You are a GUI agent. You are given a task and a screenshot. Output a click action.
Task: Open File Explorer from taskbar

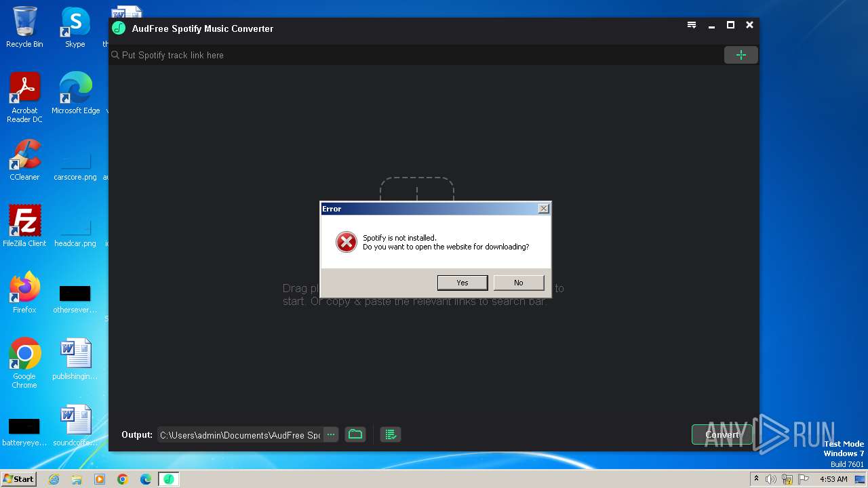[77, 479]
